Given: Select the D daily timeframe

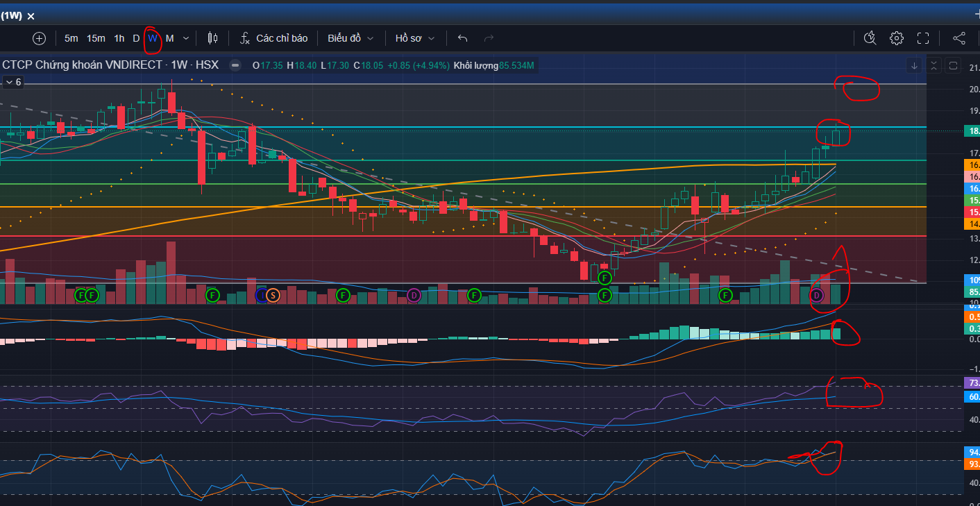Looking at the screenshot, I should click(136, 38).
